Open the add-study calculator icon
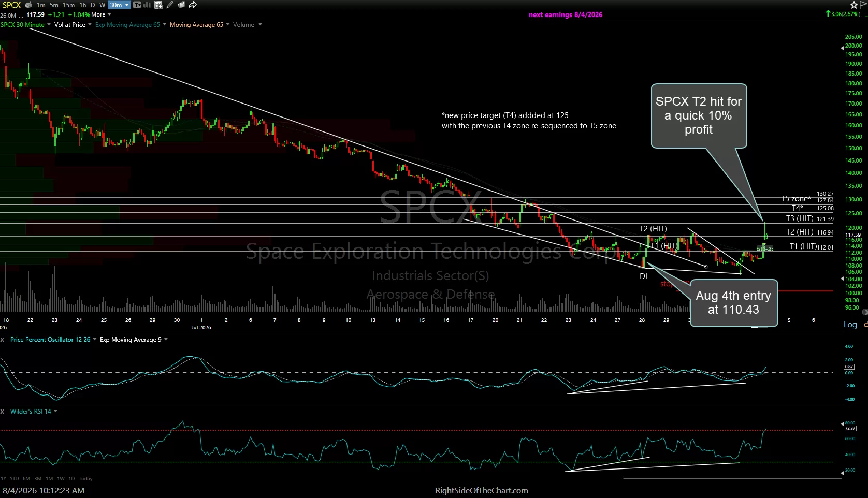This screenshot has width=868, height=498. click(158, 5)
